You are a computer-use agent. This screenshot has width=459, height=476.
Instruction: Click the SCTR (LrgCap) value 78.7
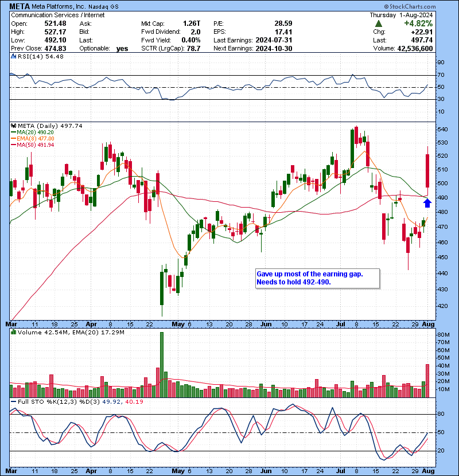pyautogui.click(x=194, y=48)
